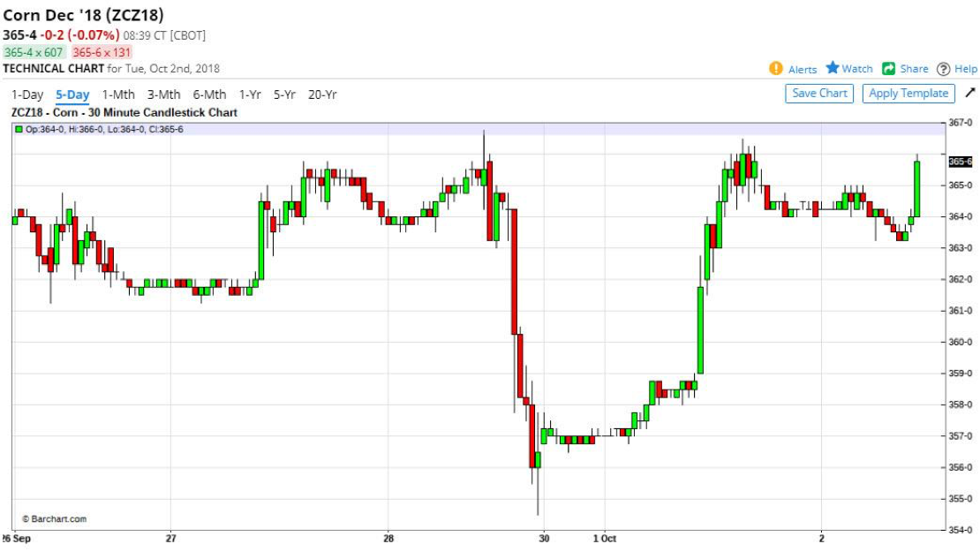Viewport: 980px width, 559px height.
Task: Open the Alerts link
Action: (803, 70)
